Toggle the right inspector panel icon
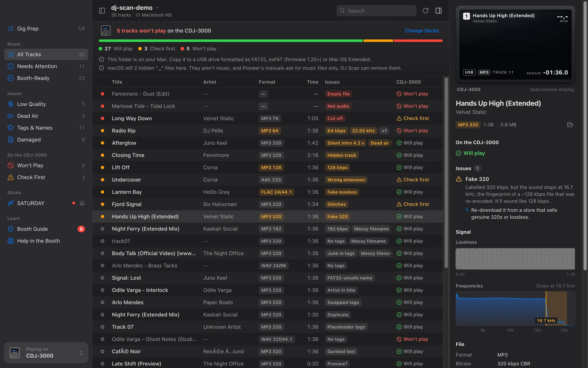 click(439, 11)
